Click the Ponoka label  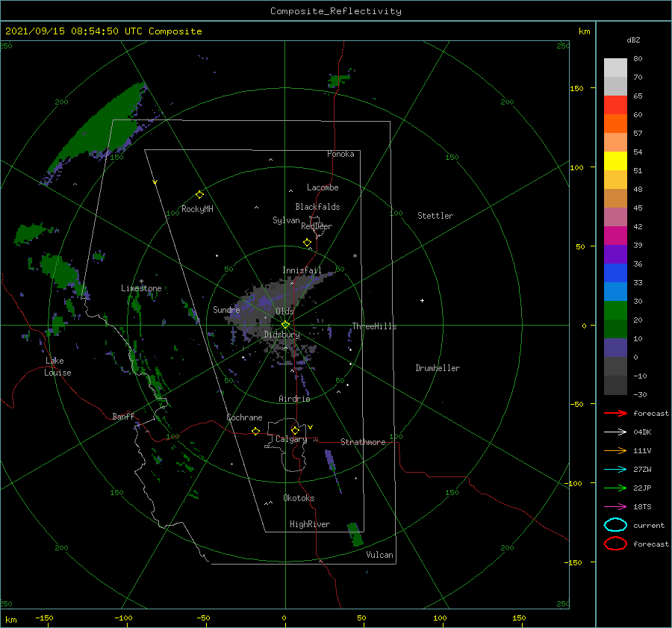pos(340,154)
